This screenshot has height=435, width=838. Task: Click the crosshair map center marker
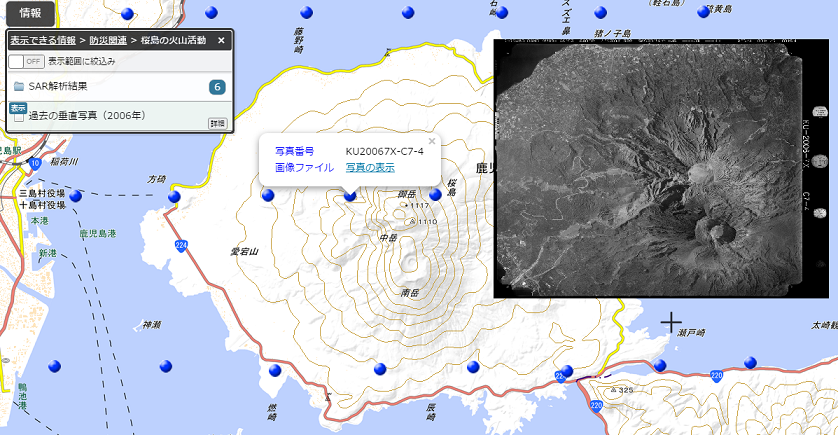(671, 321)
